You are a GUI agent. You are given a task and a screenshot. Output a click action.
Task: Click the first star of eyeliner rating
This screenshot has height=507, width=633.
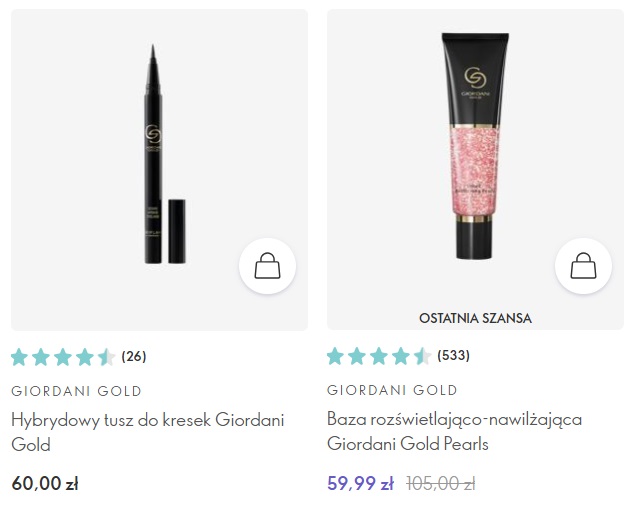pos(19,357)
